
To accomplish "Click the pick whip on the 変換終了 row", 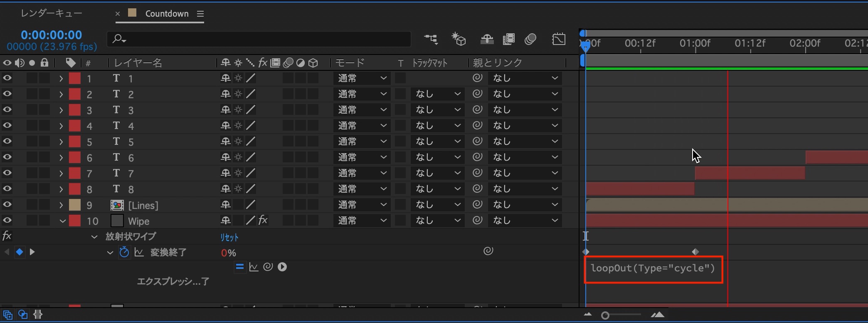I will tap(488, 251).
